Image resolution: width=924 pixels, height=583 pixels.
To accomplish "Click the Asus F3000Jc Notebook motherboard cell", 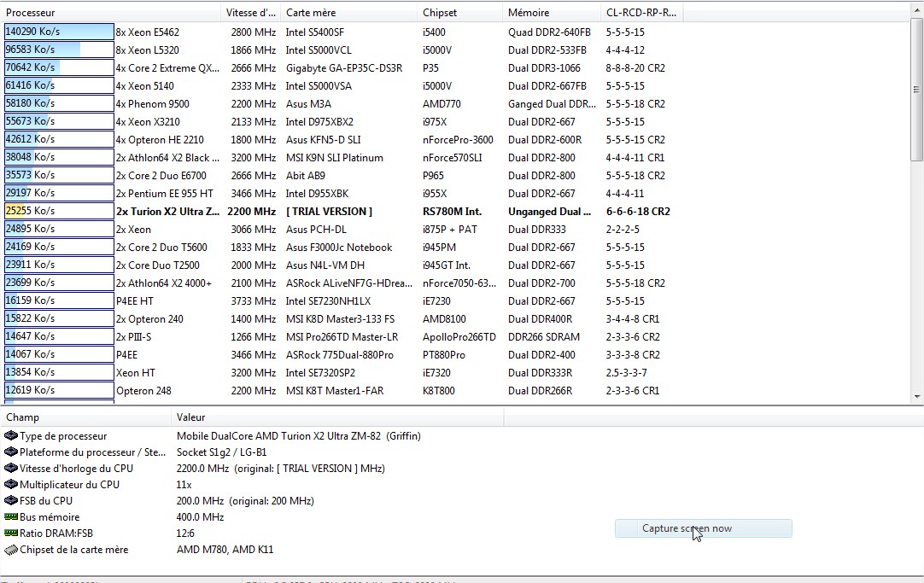I will pos(339,248).
